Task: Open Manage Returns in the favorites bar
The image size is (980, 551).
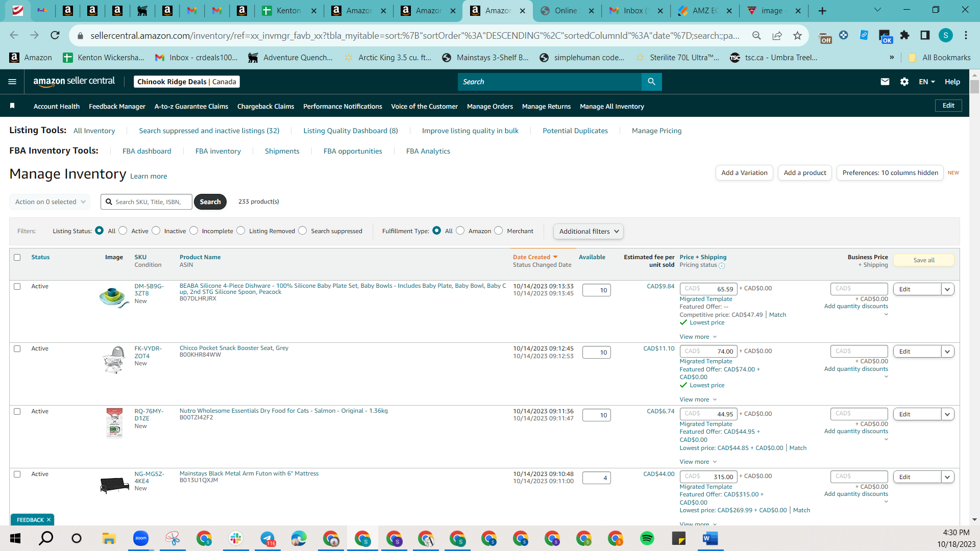Action: pyautogui.click(x=546, y=106)
